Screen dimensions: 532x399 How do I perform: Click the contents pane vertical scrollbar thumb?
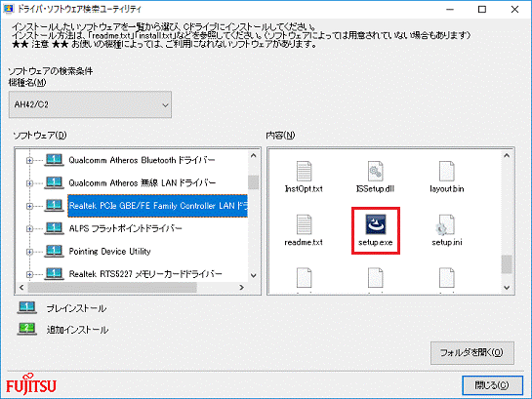[x=507, y=264]
